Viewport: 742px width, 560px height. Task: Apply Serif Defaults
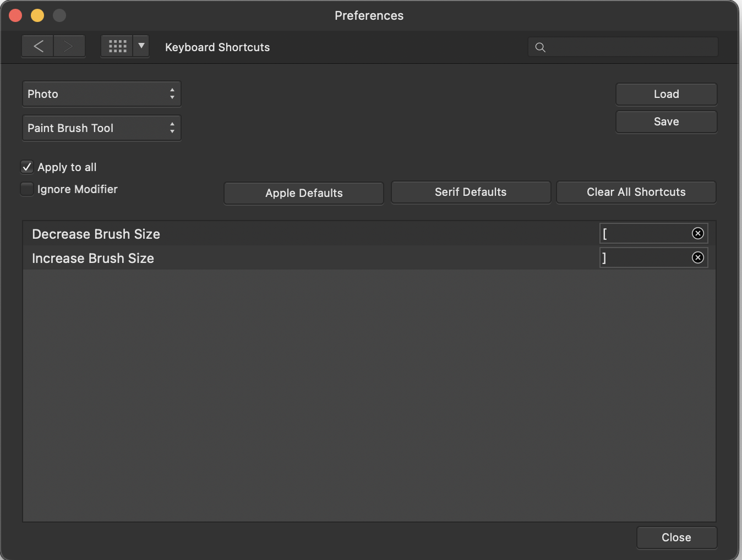pos(471,192)
